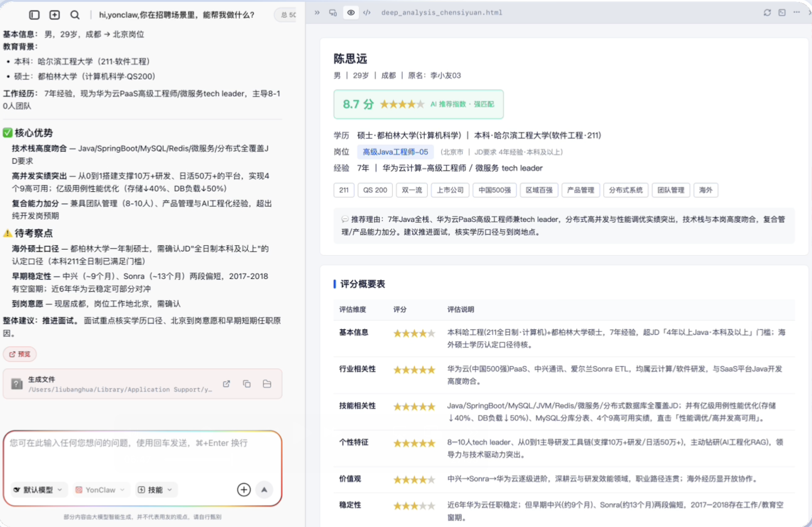Viewport: 812px width, 527px height.
Task: Click the 预览 preview button
Action: (20, 354)
